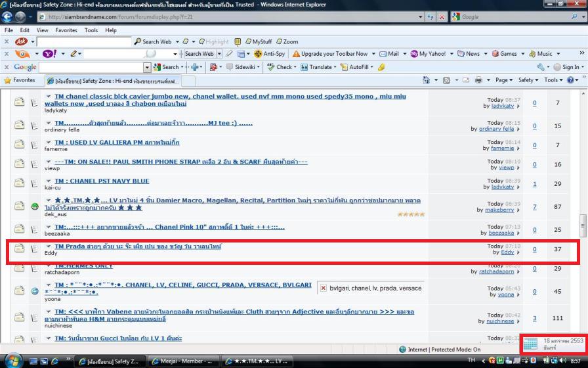Click the address bar Refresh button
Screen dimensions: 588x368
pos(430,17)
